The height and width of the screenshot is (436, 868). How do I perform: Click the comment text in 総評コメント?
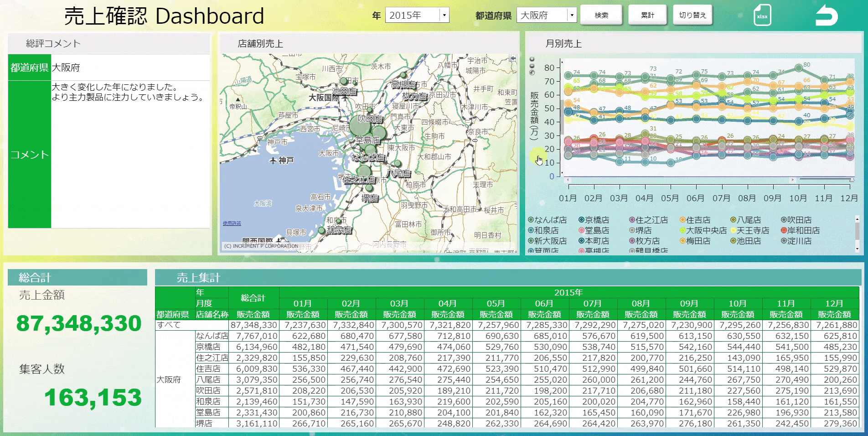tap(128, 92)
